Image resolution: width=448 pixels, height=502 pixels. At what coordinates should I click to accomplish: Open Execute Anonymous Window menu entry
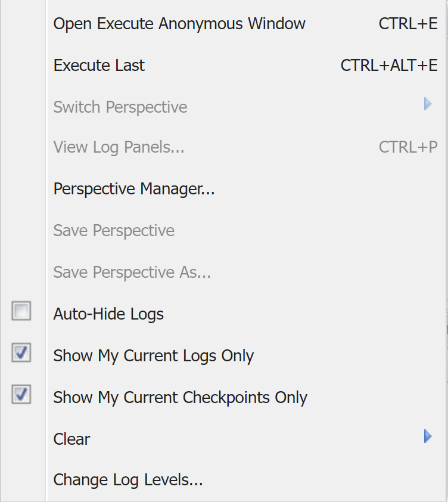(179, 24)
